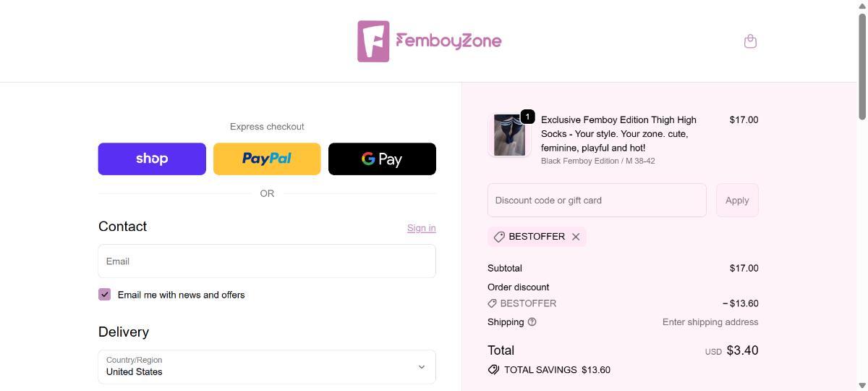Viewport: 868px width, 391px height.
Task: Click the product quantity badge
Action: [527, 117]
